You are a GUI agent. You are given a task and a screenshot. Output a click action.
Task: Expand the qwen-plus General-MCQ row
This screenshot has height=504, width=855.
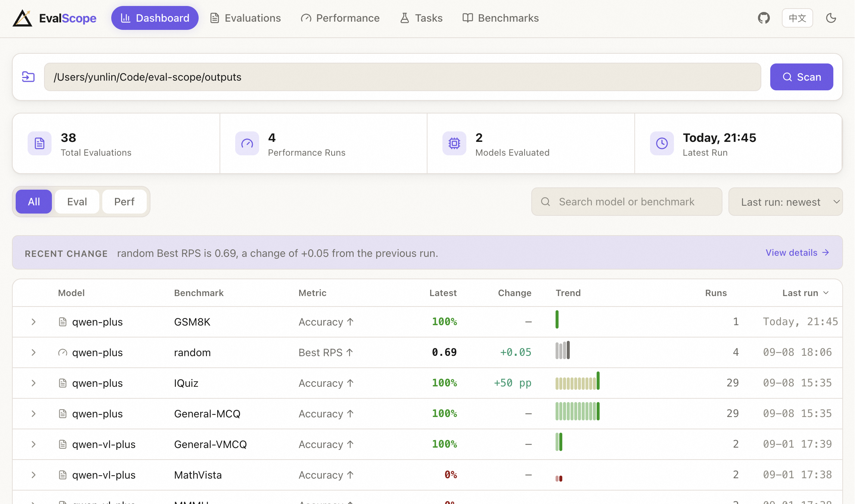pos(34,414)
